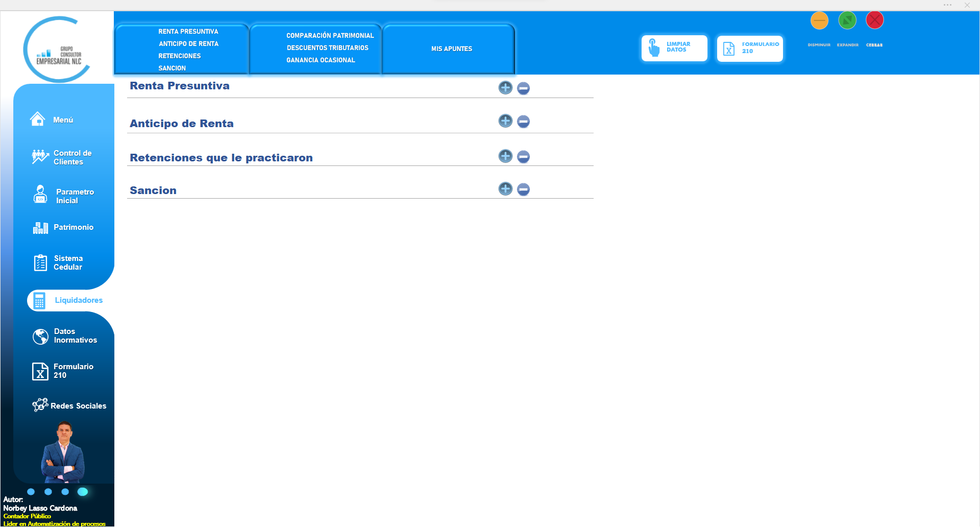Screen dimensions: 980x527
Task: Click the CERRAR label
Action: (874, 45)
